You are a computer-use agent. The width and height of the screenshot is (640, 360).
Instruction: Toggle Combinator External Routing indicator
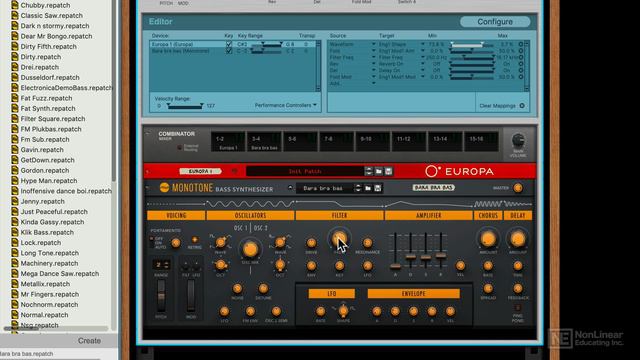pyautogui.click(x=179, y=147)
